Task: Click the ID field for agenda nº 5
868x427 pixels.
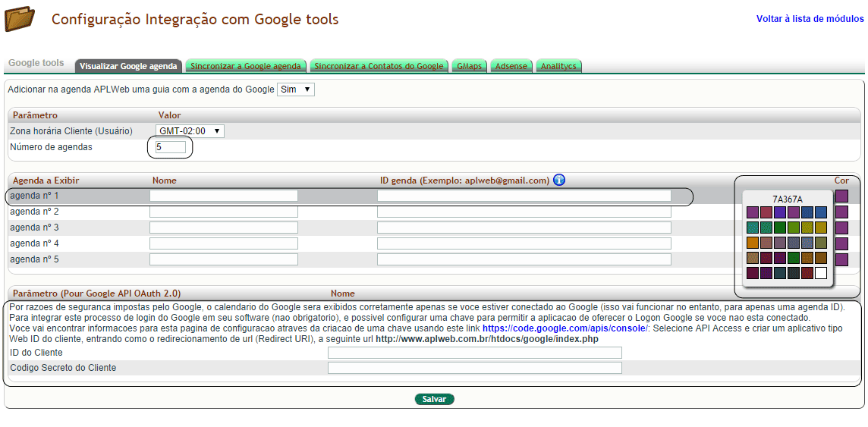Action: pos(524,259)
